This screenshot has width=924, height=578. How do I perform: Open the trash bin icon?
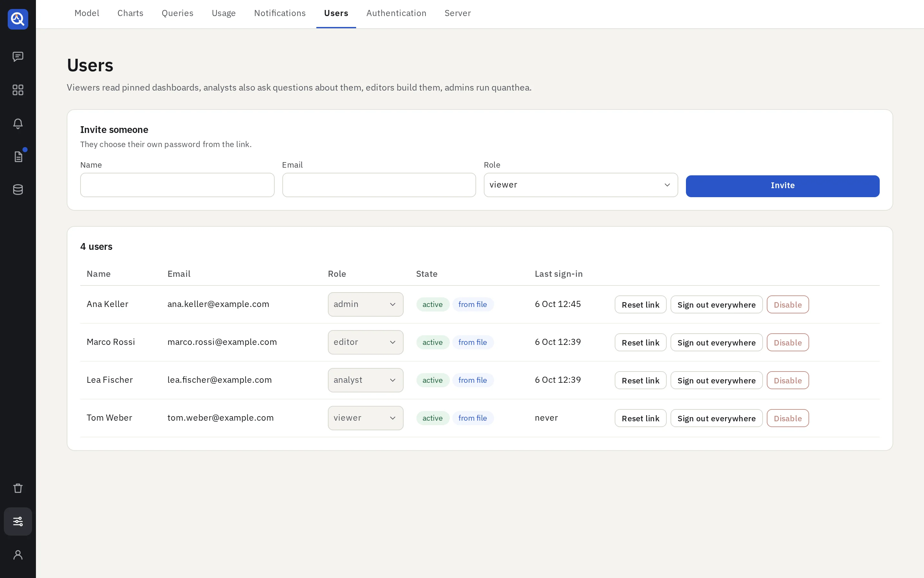click(x=18, y=488)
